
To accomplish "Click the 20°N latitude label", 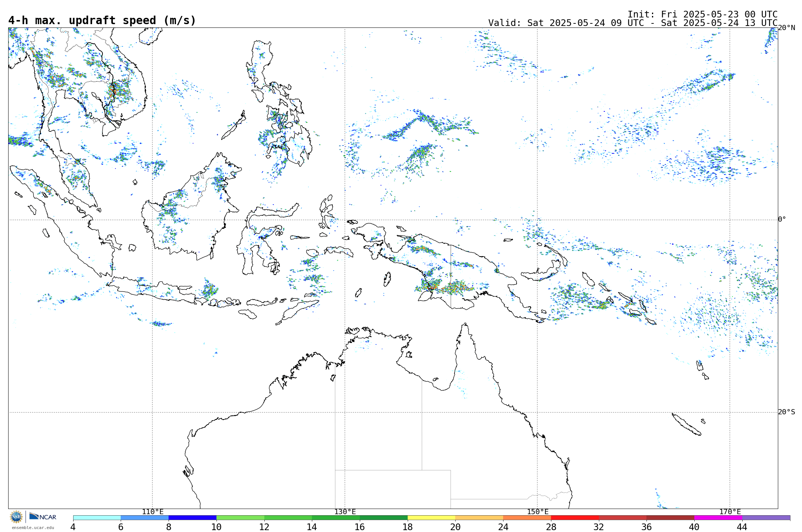I will 786,28.
